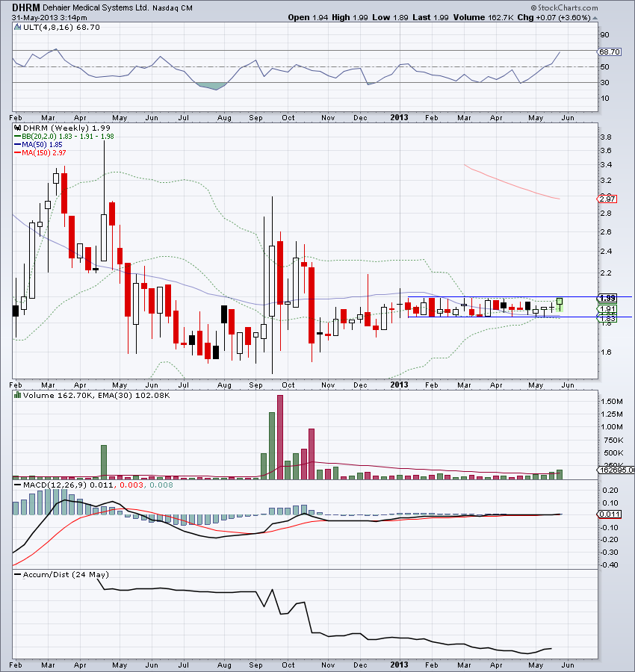Click the Last 1.99 value in header

(x=430, y=18)
